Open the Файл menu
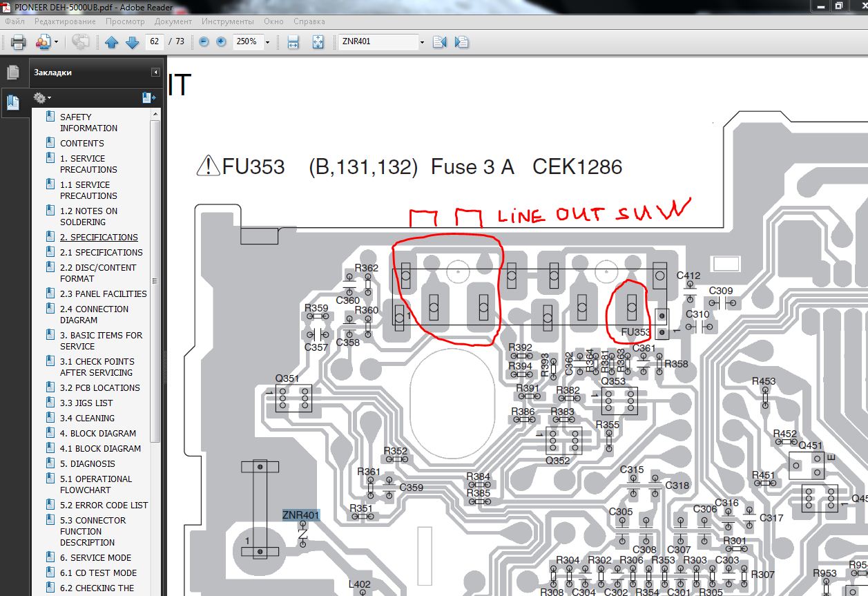 tap(15, 21)
